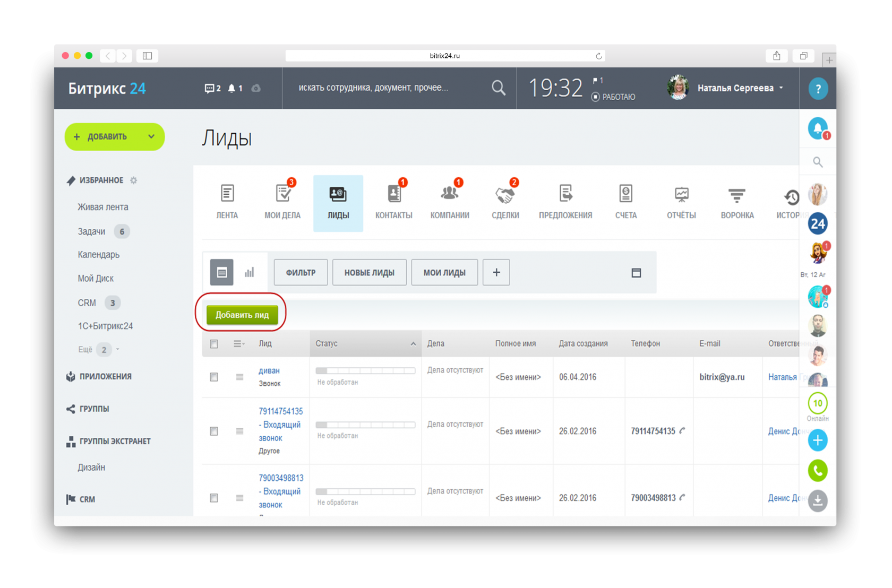Expand Ещё hidden menu items
892x588 pixels.
[98, 349]
